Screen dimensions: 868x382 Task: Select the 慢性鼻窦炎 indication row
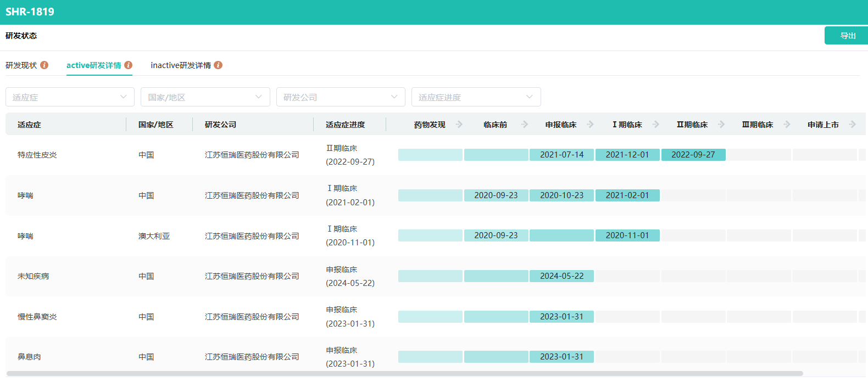pyautogui.click(x=37, y=317)
